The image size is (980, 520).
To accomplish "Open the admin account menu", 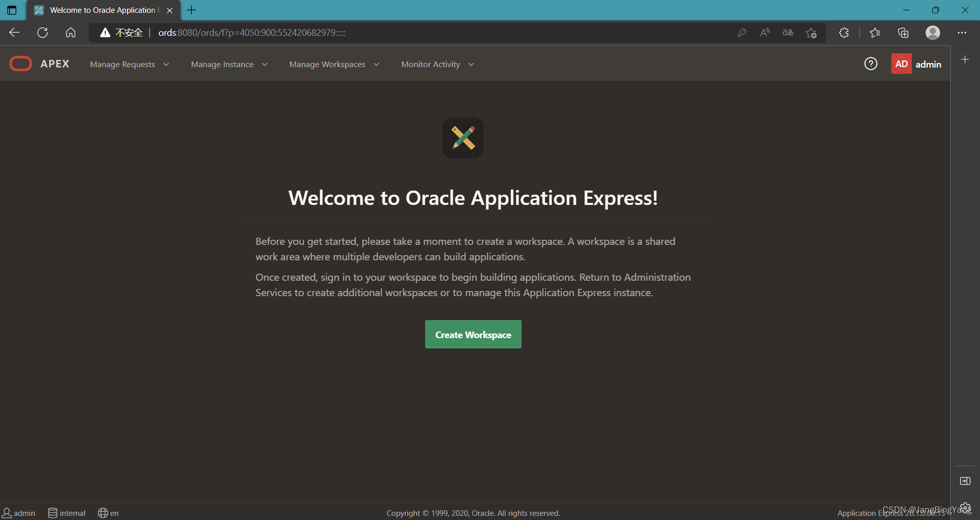I will coord(928,64).
